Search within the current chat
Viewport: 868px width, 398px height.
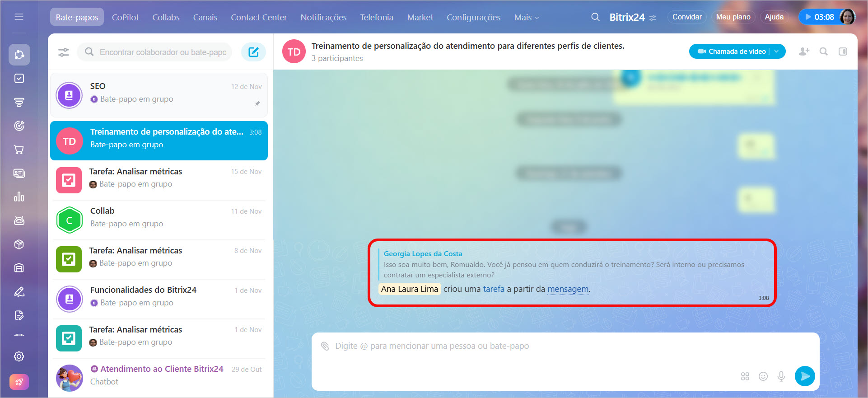(823, 52)
